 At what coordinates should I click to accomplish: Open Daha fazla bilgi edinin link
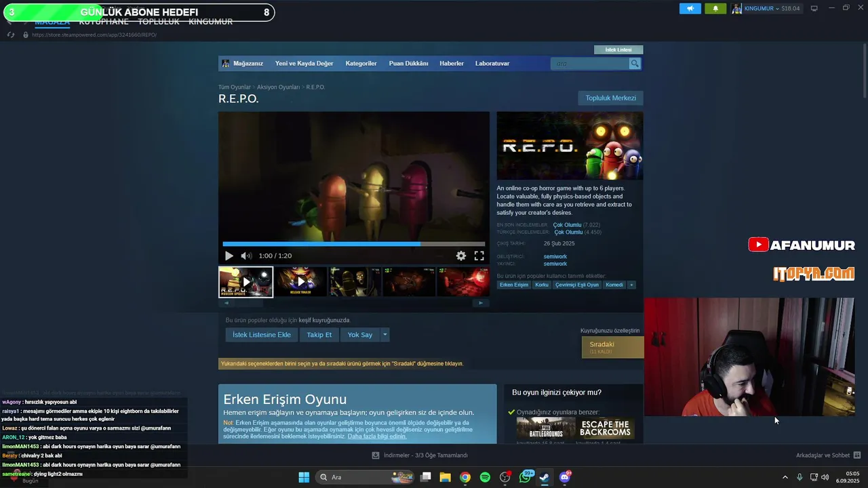tap(377, 436)
